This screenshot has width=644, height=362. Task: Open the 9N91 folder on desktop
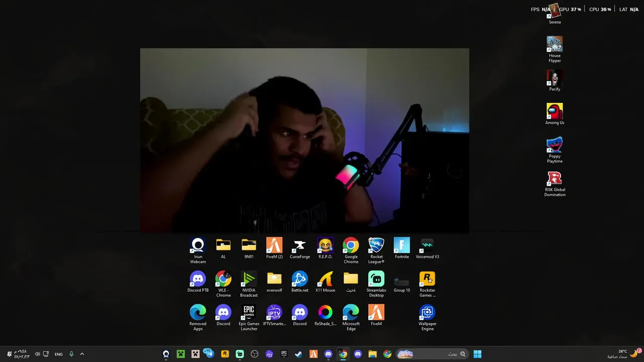249,248
